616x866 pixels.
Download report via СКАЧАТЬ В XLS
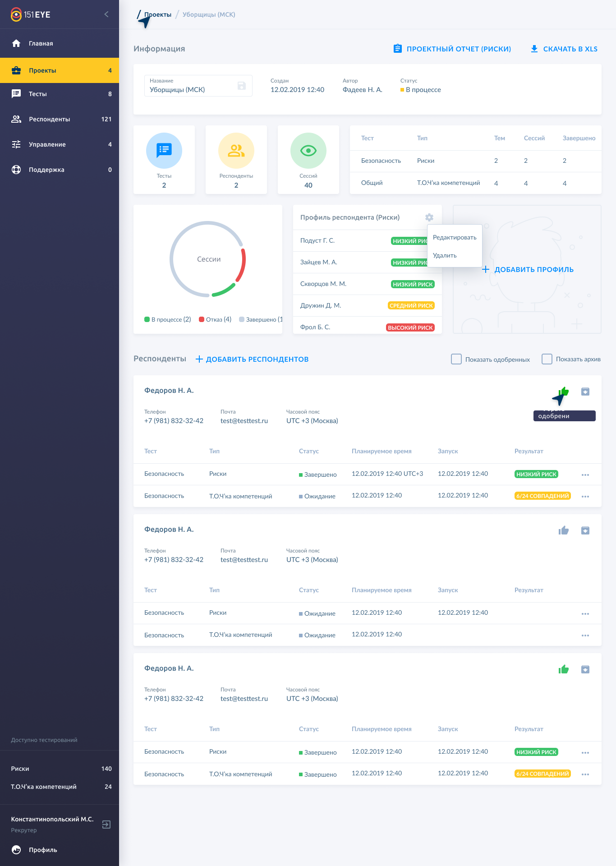click(x=564, y=49)
